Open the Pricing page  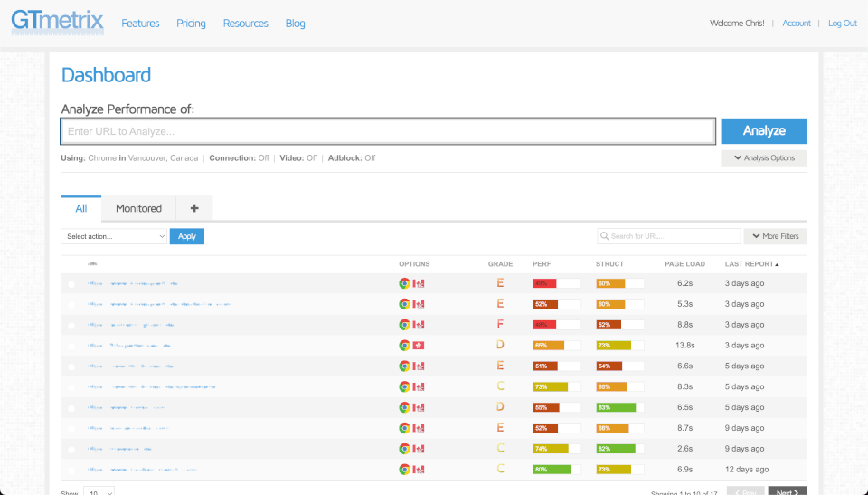point(191,24)
